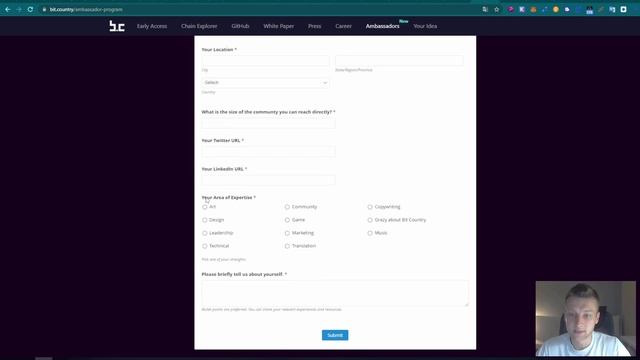Open the purple K extension icon
640x360 pixels.
(522, 9)
